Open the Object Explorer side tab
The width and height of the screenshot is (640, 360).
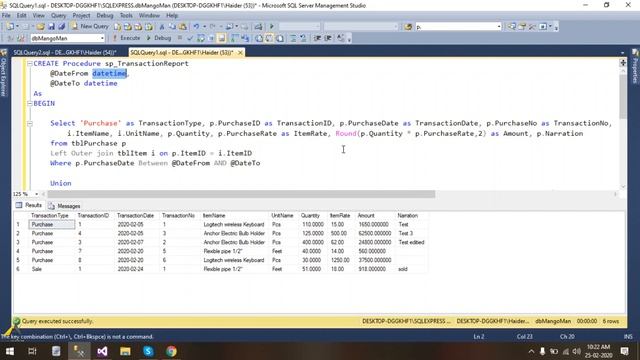[x=4, y=73]
